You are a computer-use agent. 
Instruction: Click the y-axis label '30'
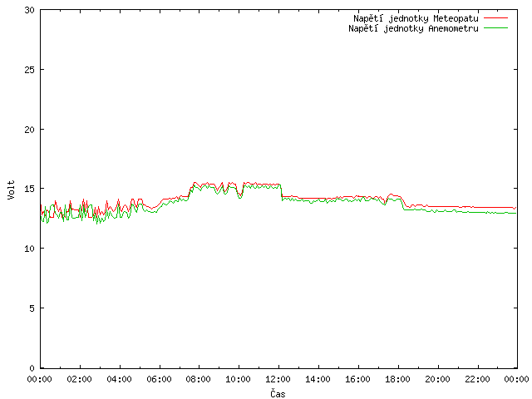(x=30, y=10)
